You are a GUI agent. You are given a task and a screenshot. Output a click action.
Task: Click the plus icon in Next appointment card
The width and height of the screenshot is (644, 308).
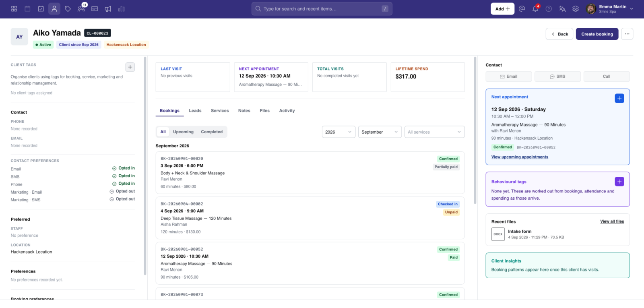619,98
